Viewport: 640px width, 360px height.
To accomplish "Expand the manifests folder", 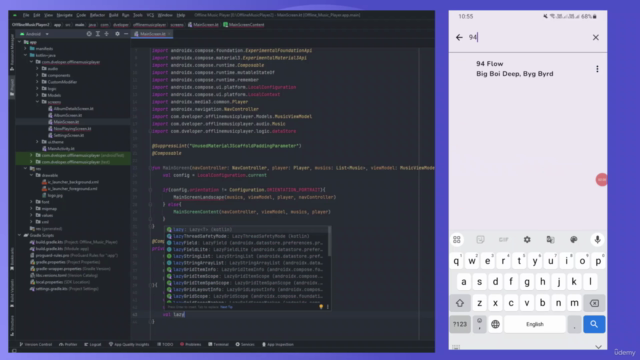I will click(x=26, y=49).
